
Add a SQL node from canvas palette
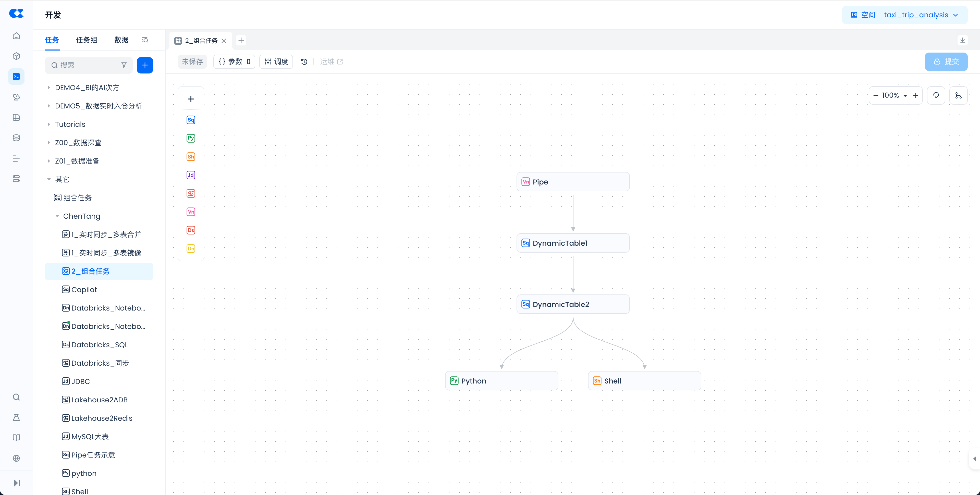[x=191, y=120]
